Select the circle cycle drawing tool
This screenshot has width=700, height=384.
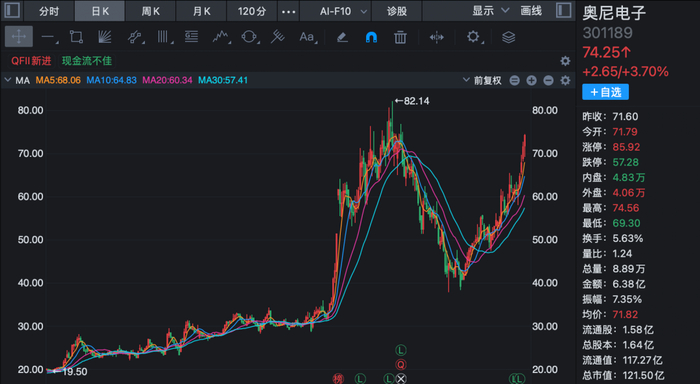[x=249, y=37]
